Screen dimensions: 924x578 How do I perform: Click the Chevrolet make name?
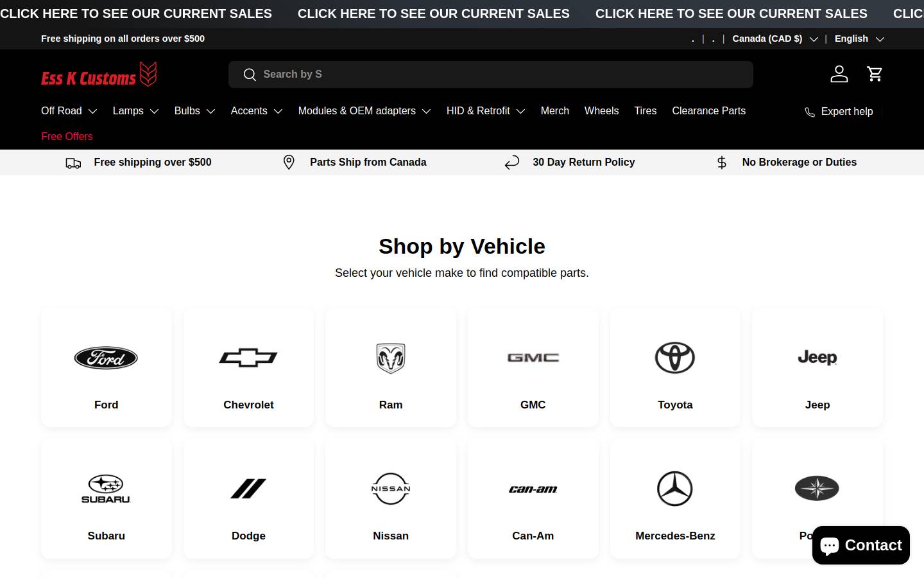[248, 405]
